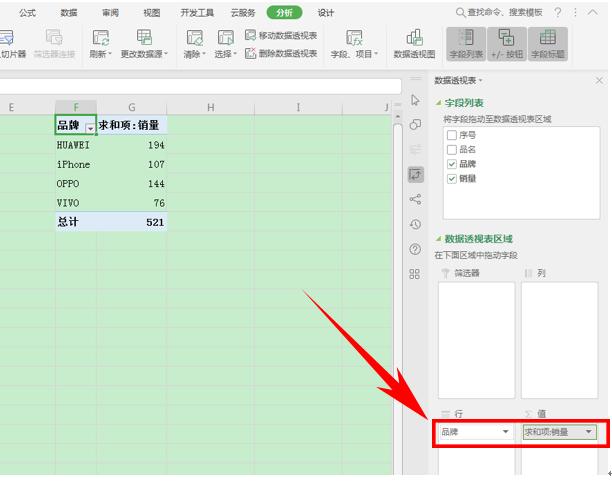Viewport: 612px width, 481px height.
Task: Open the 求和项:销量 value field dropdown
Action: click(589, 431)
